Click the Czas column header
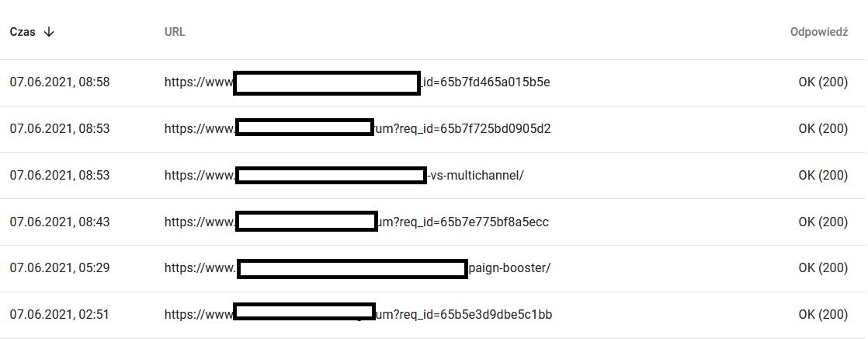 (x=23, y=32)
